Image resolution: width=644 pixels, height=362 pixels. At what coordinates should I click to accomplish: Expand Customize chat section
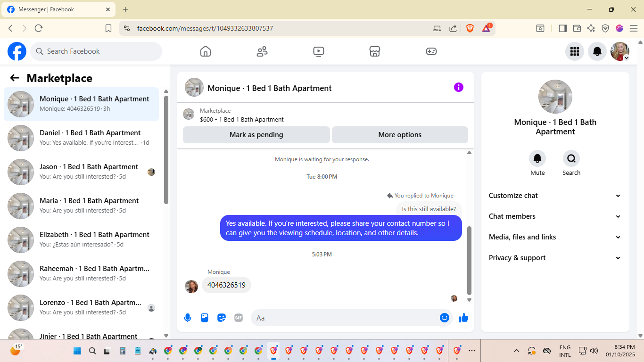(x=555, y=196)
